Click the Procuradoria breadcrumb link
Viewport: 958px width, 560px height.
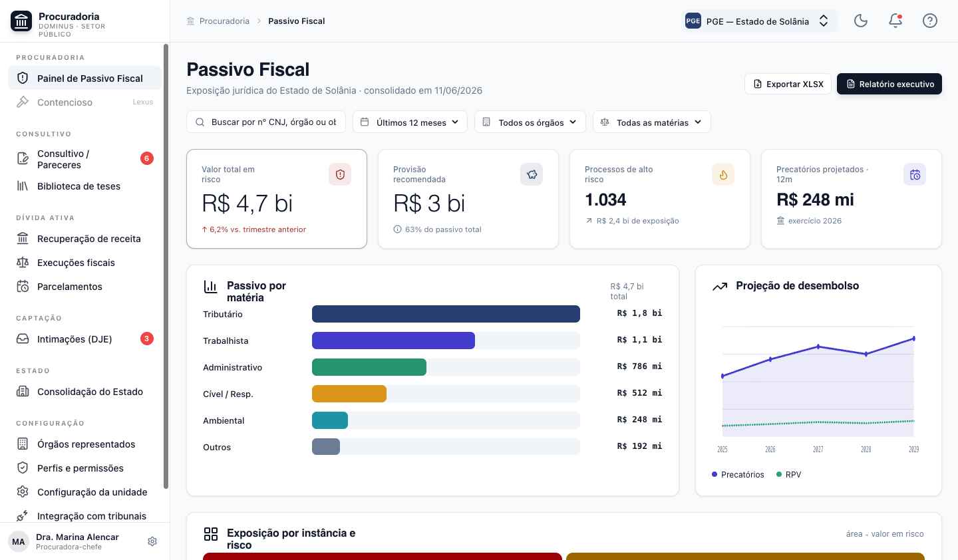[x=224, y=21]
